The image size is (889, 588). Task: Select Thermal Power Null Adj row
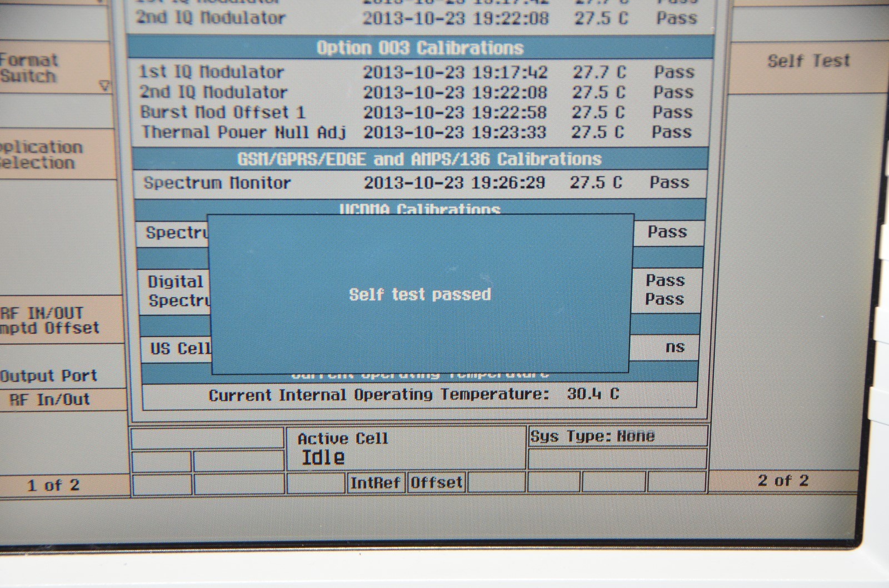(x=417, y=132)
